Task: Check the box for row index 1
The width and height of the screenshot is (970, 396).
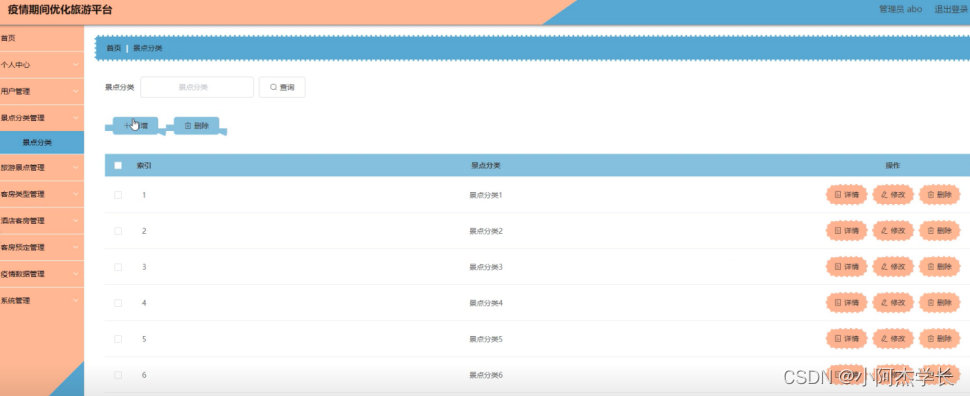Action: pyautogui.click(x=118, y=195)
